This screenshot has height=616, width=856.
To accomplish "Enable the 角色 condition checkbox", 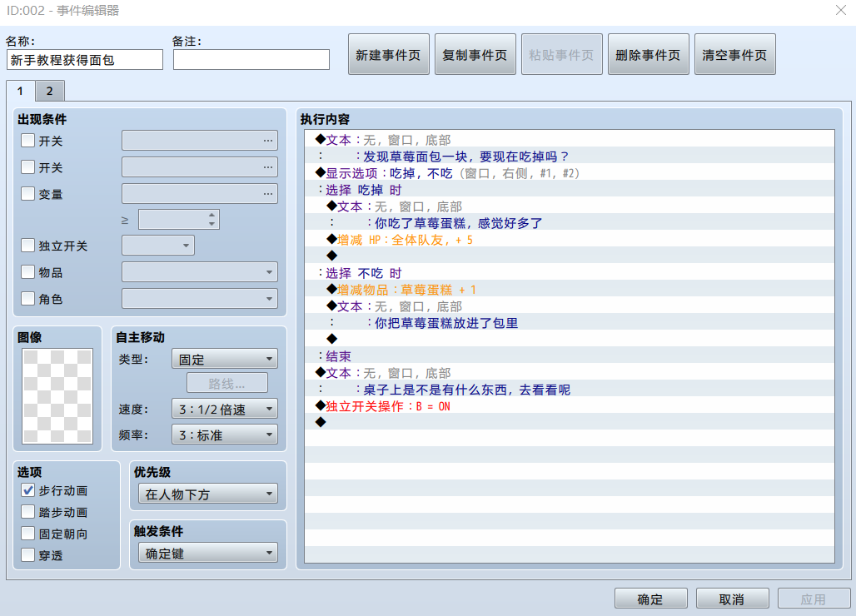I will pyautogui.click(x=27, y=299).
